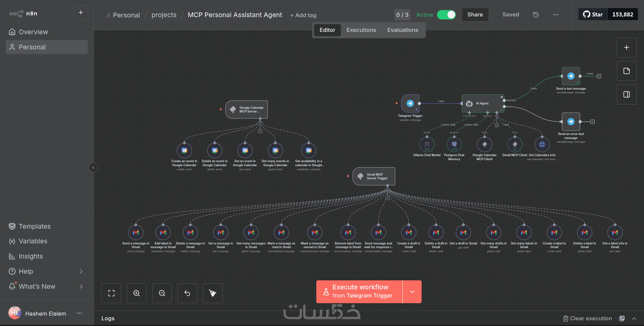Select the Gmail MCP Client node
Image resolution: width=644 pixels, height=326 pixels.
(515, 145)
